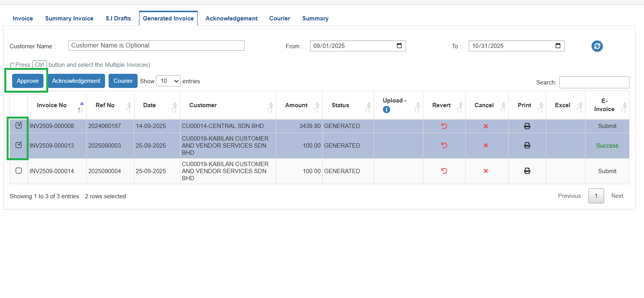The height and width of the screenshot is (298, 644).
Task: Revert invoice INV2509-000013
Action: pos(444,145)
